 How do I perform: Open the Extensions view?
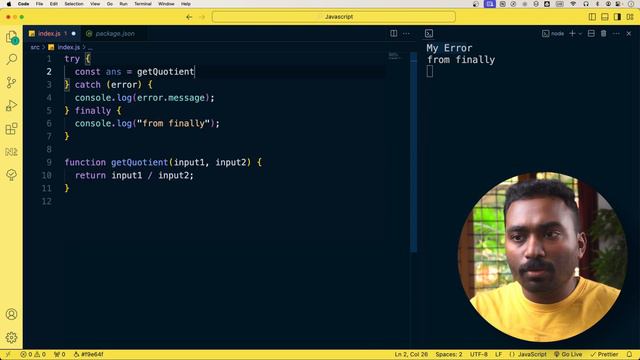point(11,129)
